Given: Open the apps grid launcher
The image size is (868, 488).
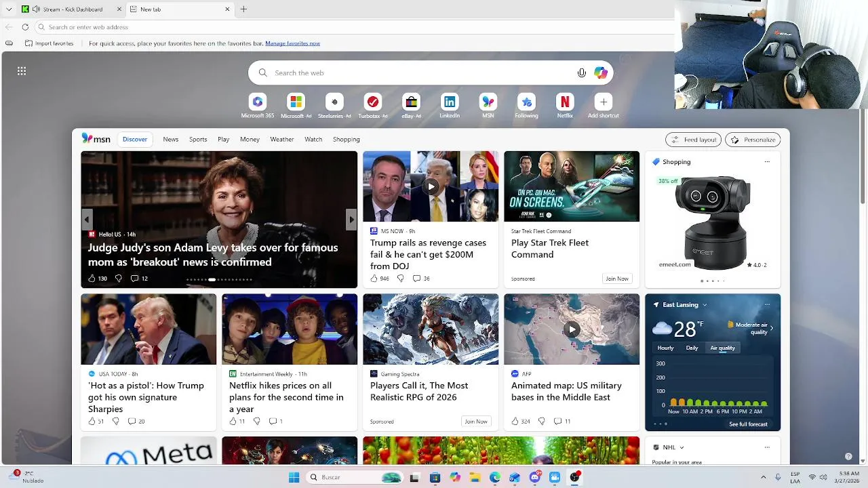Looking at the screenshot, I should click(22, 70).
